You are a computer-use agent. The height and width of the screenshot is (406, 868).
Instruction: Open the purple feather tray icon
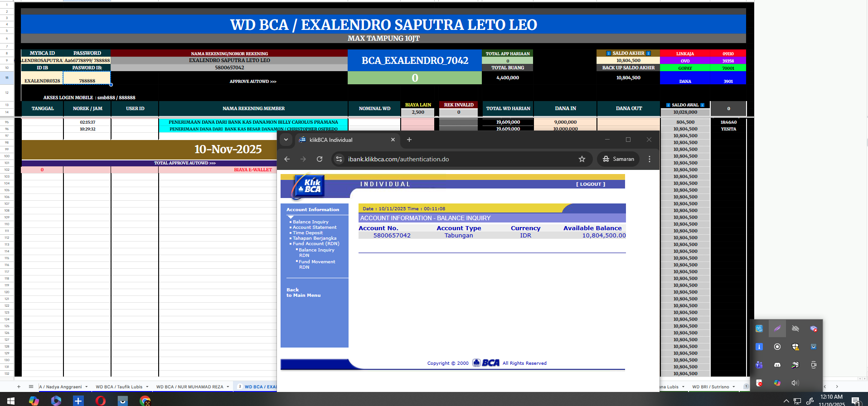tap(777, 329)
